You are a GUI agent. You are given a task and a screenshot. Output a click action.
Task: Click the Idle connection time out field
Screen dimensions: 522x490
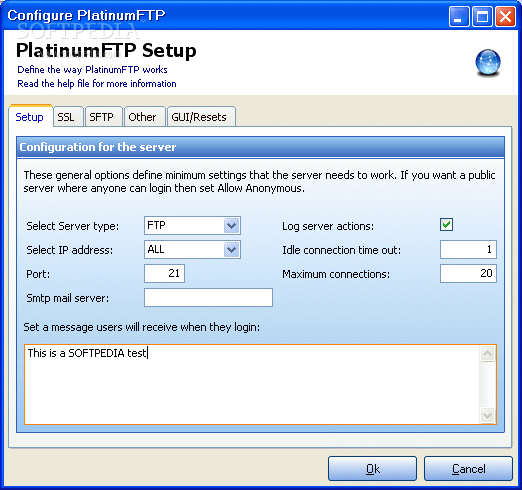(x=468, y=249)
